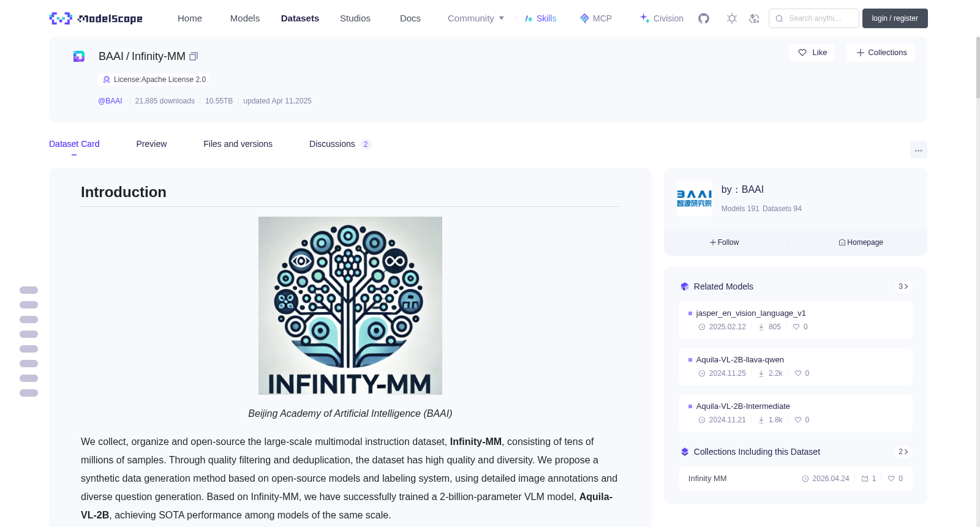Add dataset to Collections
This screenshot has height=527, width=980.
pyautogui.click(x=881, y=53)
